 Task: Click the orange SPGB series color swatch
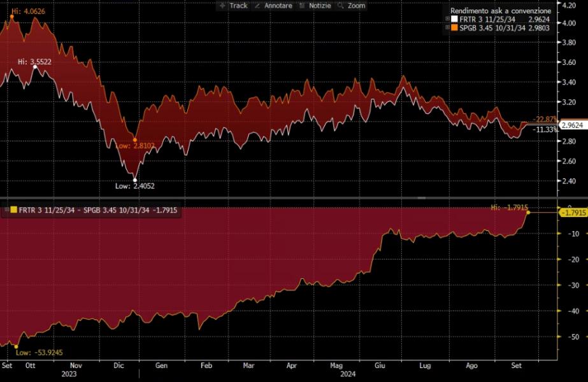tap(454, 28)
